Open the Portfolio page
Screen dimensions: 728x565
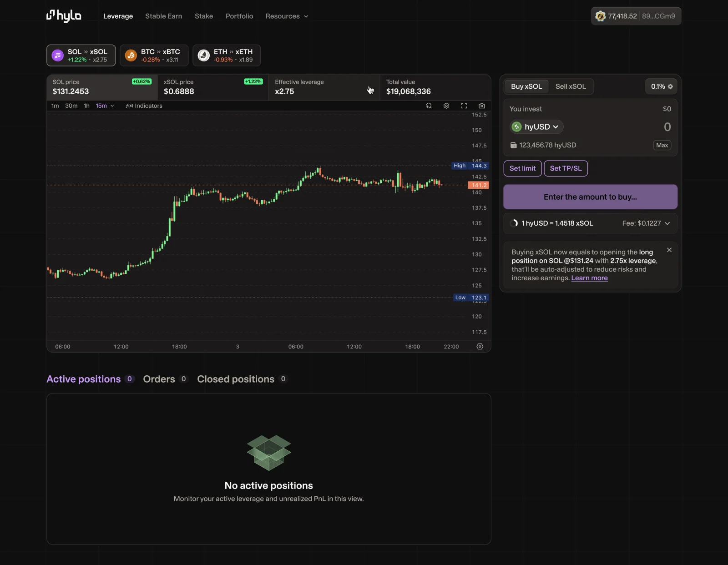(239, 16)
